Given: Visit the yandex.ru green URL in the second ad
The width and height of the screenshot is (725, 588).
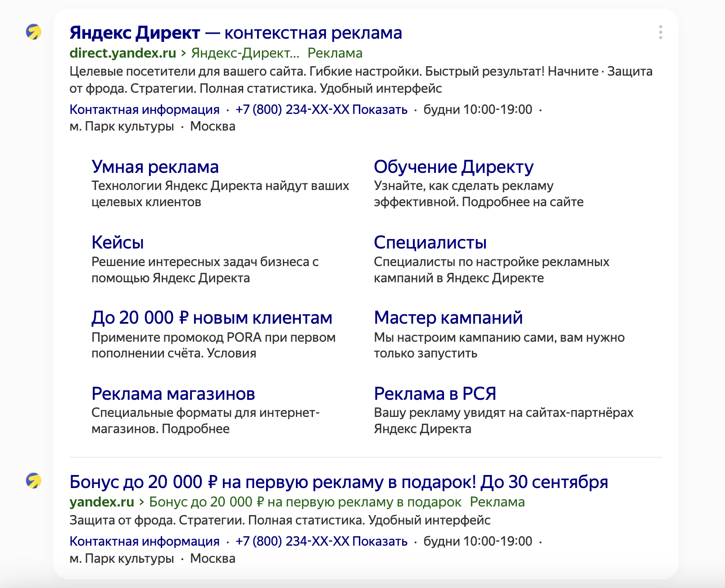Looking at the screenshot, I should click(x=102, y=502).
